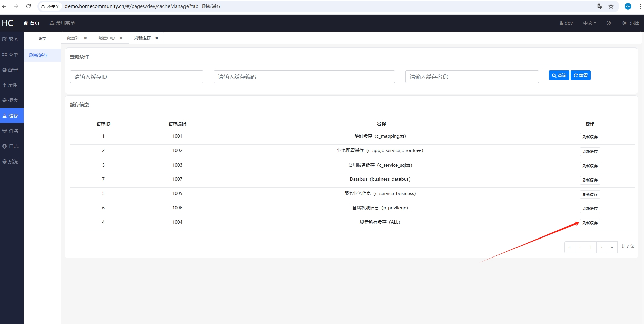
Task: Click the 退出 logout link
Action: point(631,23)
